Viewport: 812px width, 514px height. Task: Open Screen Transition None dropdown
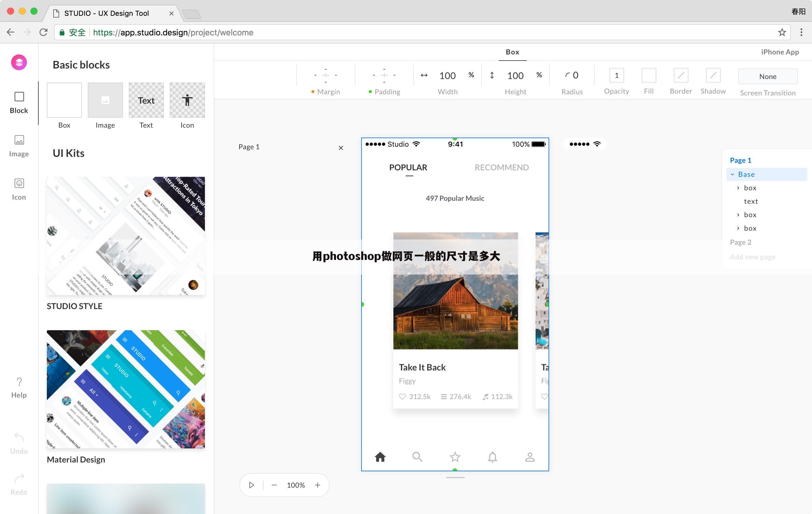click(768, 77)
